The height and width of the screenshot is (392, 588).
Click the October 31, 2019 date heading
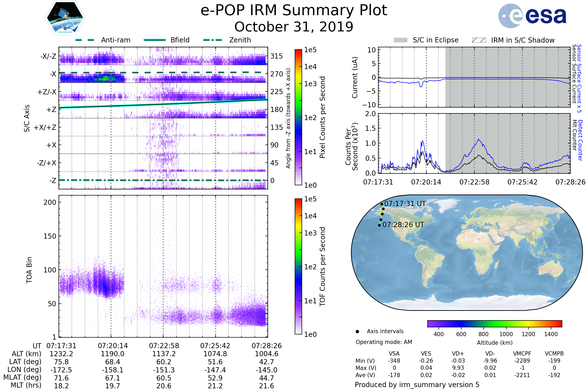click(294, 27)
